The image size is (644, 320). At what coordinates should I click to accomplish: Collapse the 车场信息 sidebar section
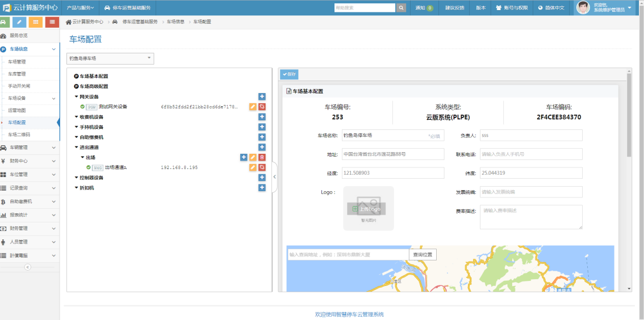click(30, 49)
